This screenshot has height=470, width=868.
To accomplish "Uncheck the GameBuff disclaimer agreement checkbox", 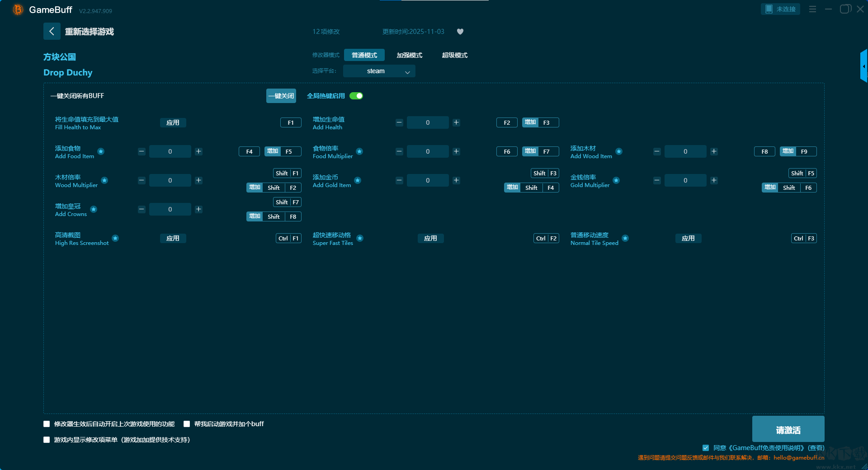I will pos(706,448).
